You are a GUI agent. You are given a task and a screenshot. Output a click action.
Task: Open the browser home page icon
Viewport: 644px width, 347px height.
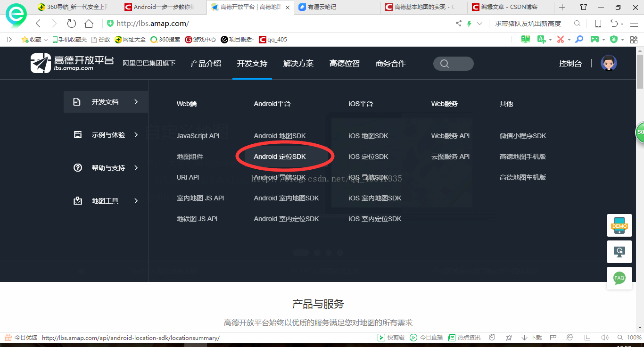89,24
